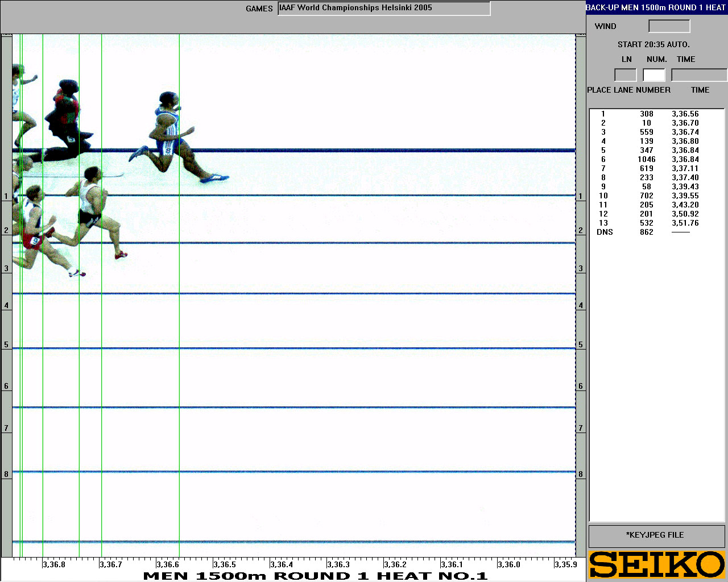Click the TIME entry field
Screen dimensions: 728x582
pyautogui.click(x=698, y=75)
